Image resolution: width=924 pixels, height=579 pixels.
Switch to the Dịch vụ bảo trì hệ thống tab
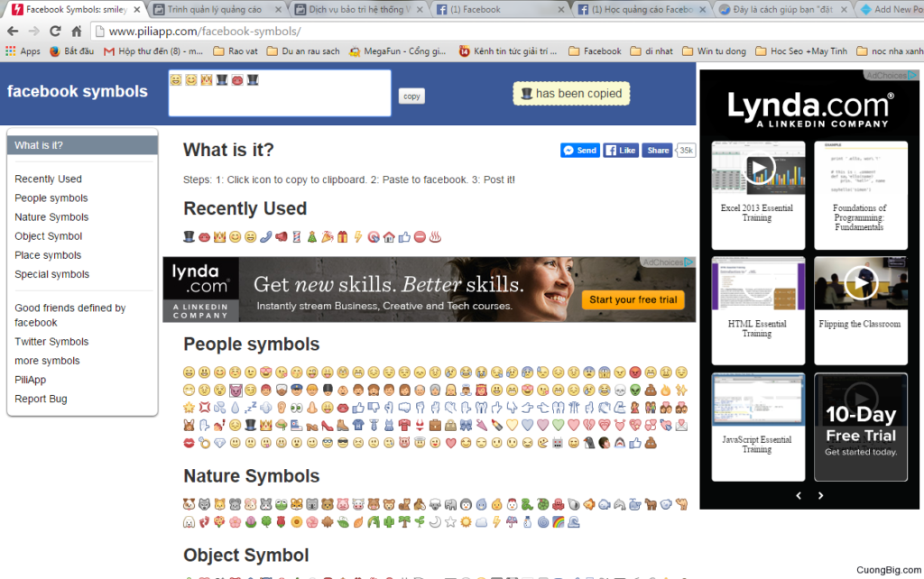(359, 9)
